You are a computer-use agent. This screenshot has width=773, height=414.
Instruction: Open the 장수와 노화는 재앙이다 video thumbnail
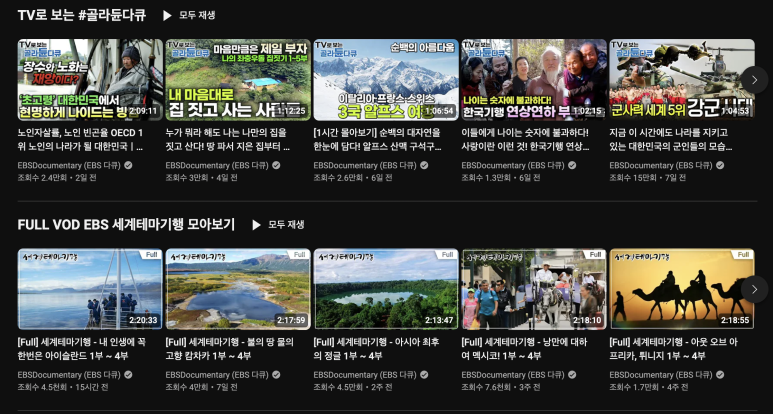click(x=90, y=80)
